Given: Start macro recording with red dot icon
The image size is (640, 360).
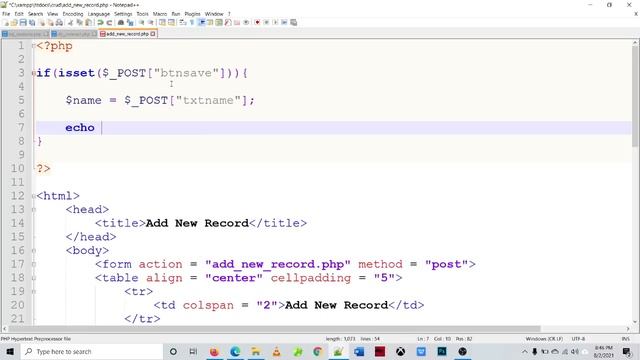Looking at the screenshot, I should [257, 22].
